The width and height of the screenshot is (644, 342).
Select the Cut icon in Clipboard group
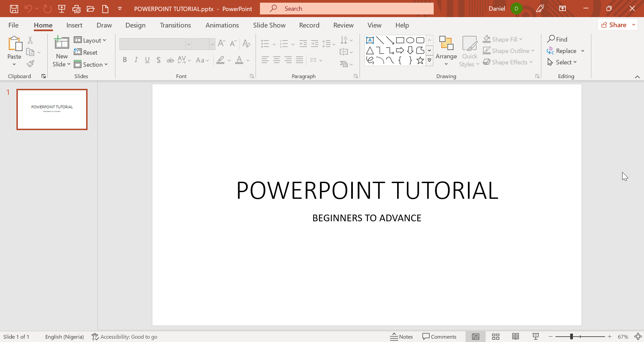tap(30, 40)
